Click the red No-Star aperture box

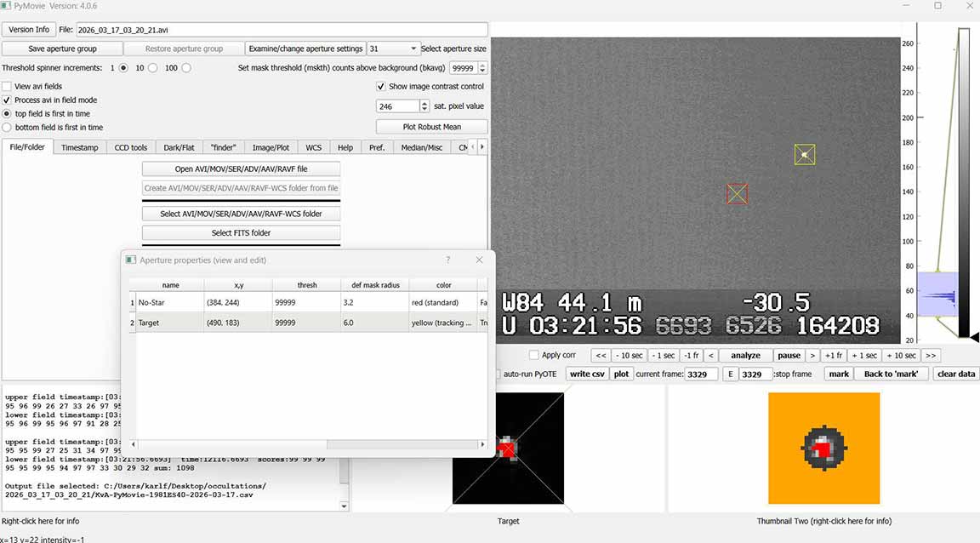[x=737, y=194]
